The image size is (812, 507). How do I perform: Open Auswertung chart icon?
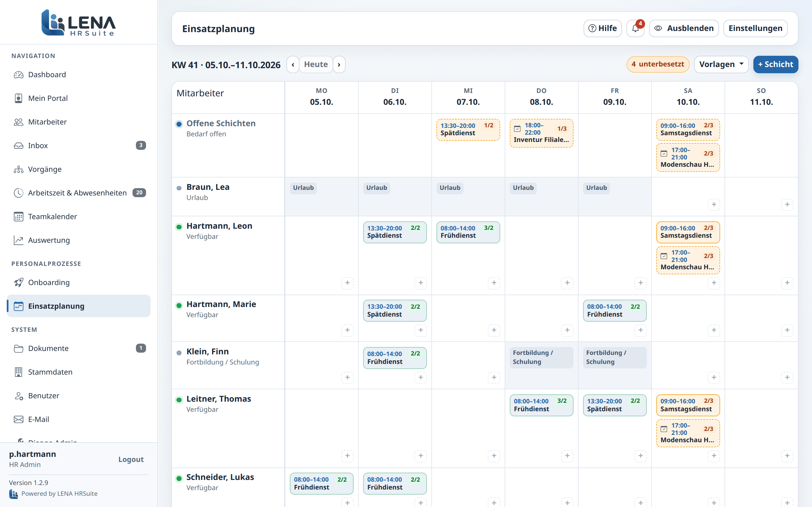click(18, 240)
